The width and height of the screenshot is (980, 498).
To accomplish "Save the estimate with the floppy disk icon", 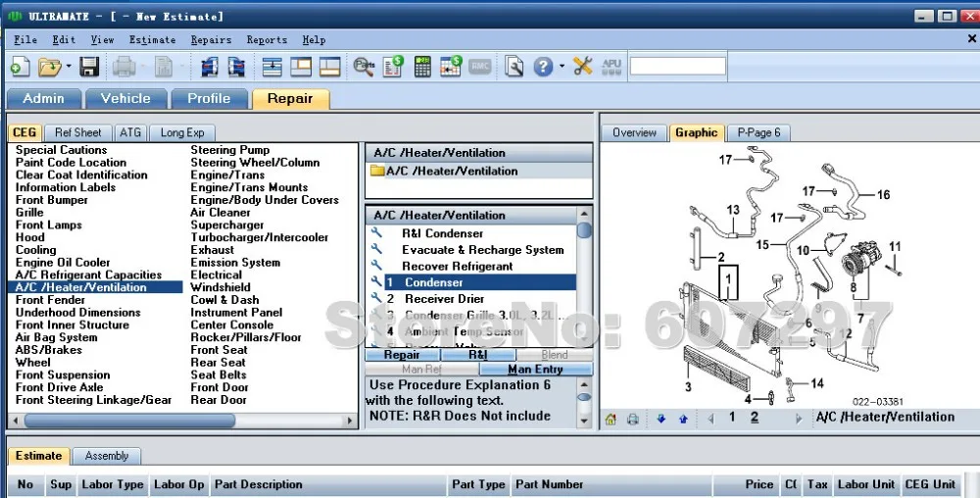I will pyautogui.click(x=89, y=67).
